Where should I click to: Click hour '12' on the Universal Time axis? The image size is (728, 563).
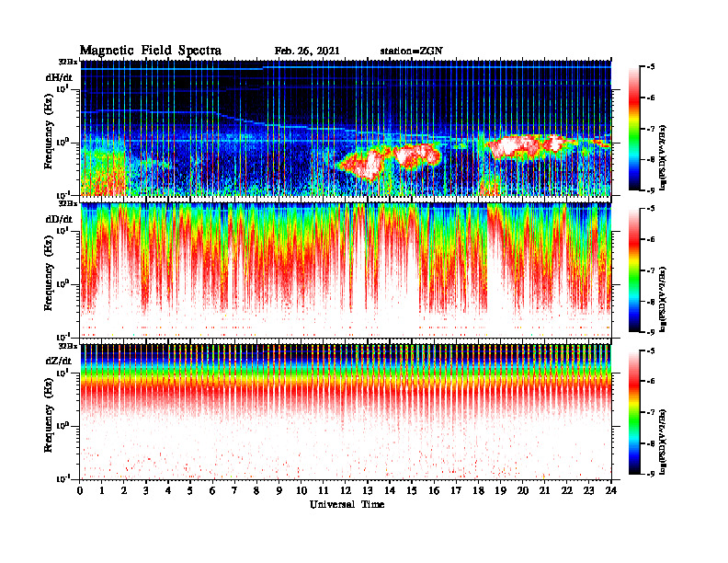click(x=346, y=490)
